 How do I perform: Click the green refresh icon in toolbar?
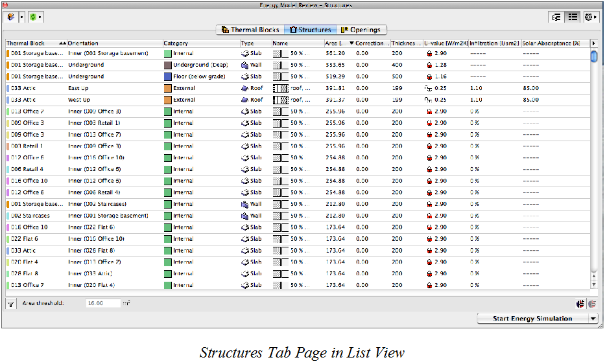(x=33, y=17)
